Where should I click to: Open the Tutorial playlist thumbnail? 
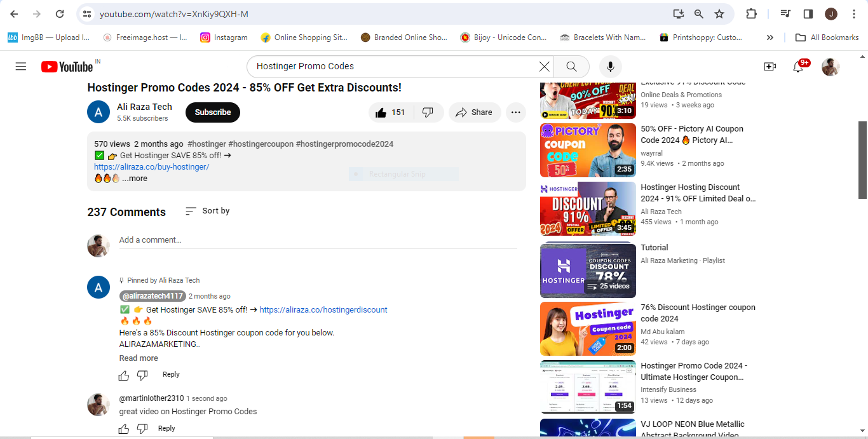click(x=588, y=271)
